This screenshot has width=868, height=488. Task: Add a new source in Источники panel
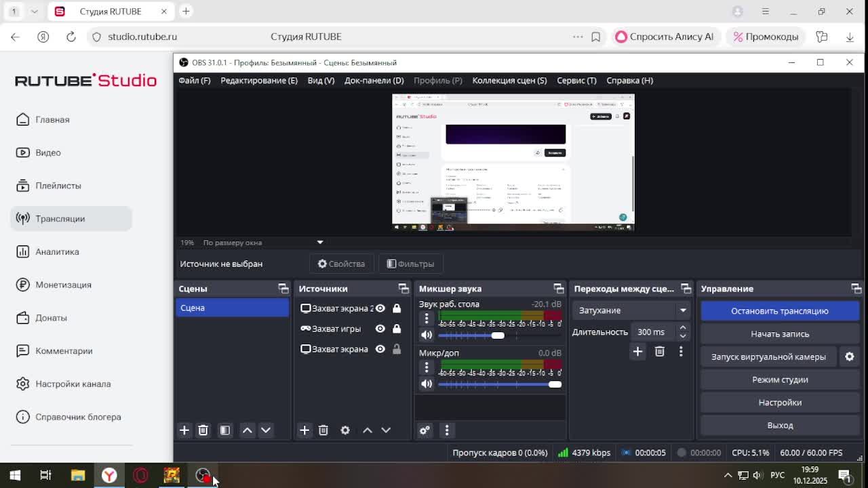pyautogui.click(x=304, y=430)
